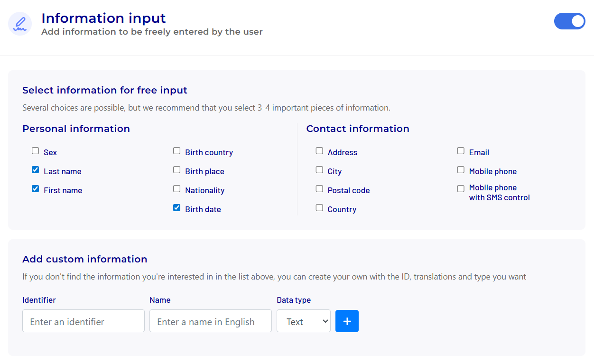This screenshot has width=594, height=364.
Task: Turn off the Information input toggle switch
Action: click(569, 21)
